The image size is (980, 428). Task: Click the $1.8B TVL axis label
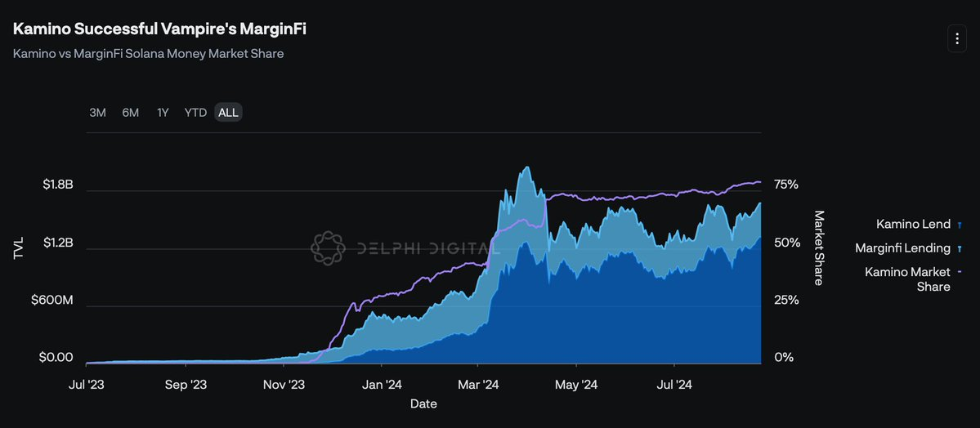(x=58, y=185)
